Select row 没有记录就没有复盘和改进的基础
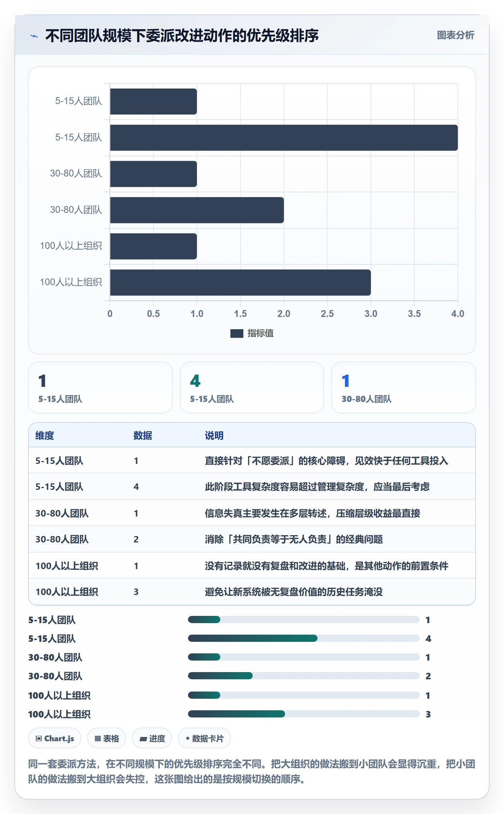The width and height of the screenshot is (504, 814). pos(252,565)
